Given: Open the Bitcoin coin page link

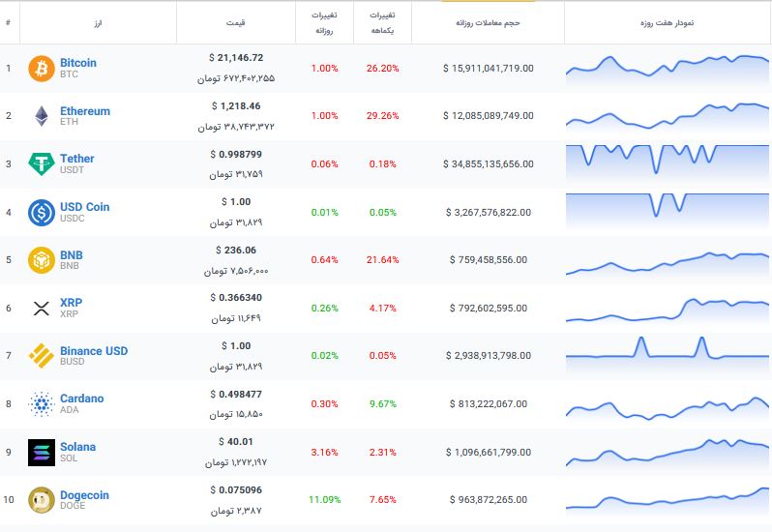Looking at the screenshot, I should 78,63.
